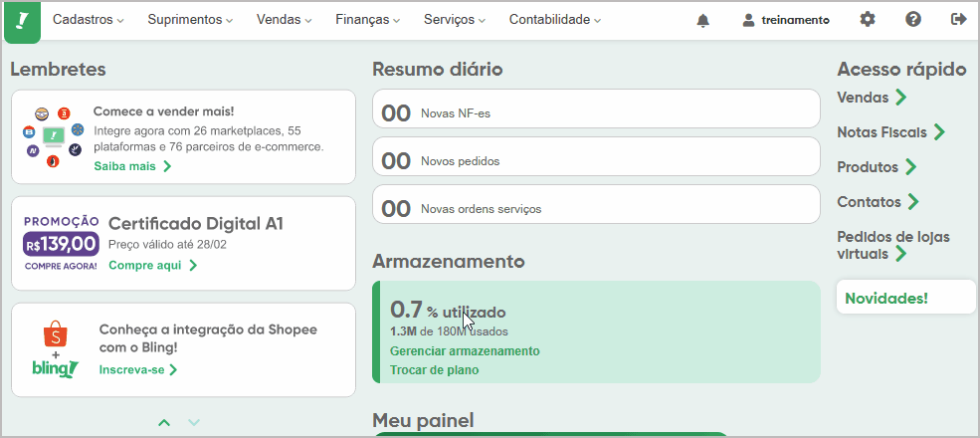Open the help question mark icon
Screen dimensions: 980x438
click(x=913, y=19)
